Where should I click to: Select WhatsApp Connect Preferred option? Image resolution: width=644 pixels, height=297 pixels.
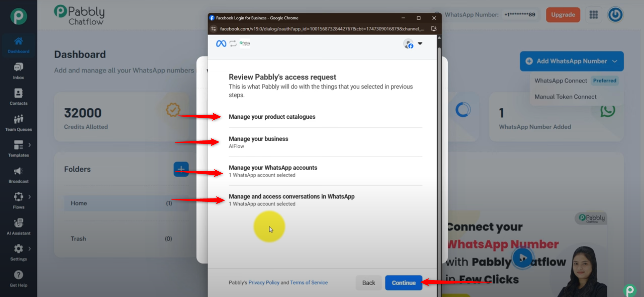(576, 81)
